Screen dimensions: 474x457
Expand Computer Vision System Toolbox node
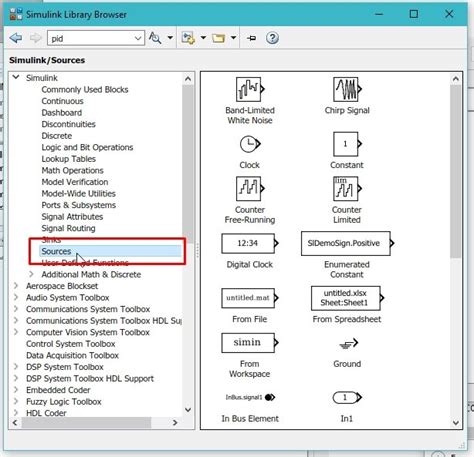[x=16, y=332]
